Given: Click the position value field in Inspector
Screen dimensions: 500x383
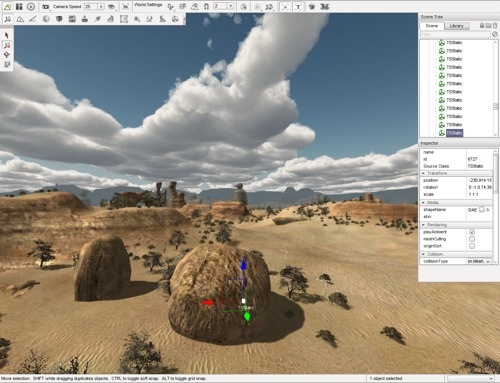Looking at the screenshot, I should [479, 180].
